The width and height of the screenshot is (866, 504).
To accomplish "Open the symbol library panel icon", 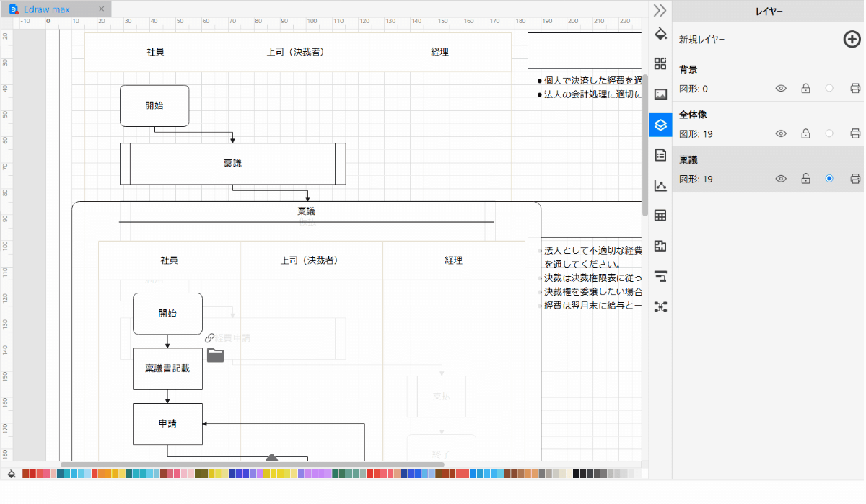I will point(660,63).
